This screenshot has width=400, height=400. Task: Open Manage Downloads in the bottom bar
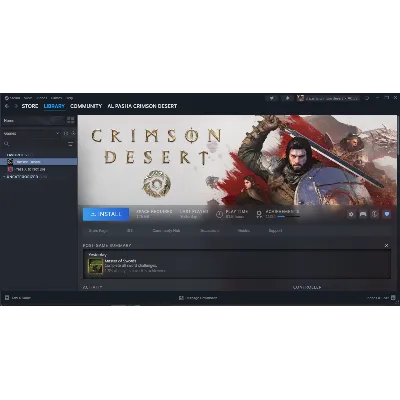[x=198, y=298]
